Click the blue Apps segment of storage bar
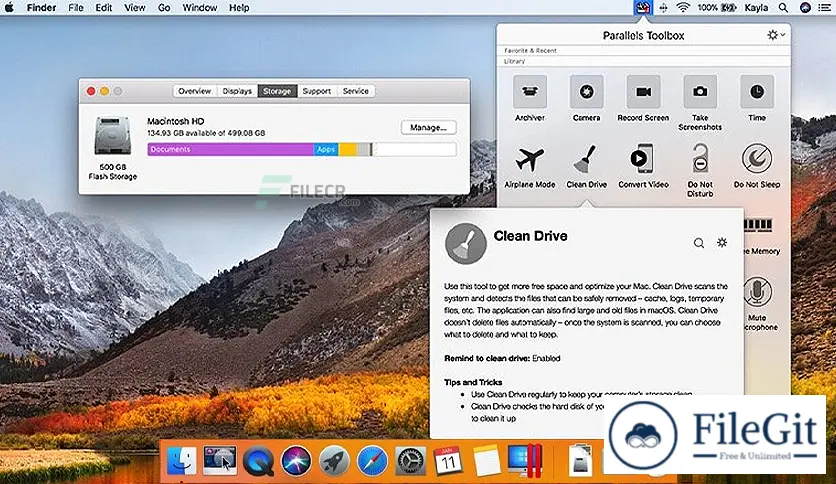 (326, 149)
